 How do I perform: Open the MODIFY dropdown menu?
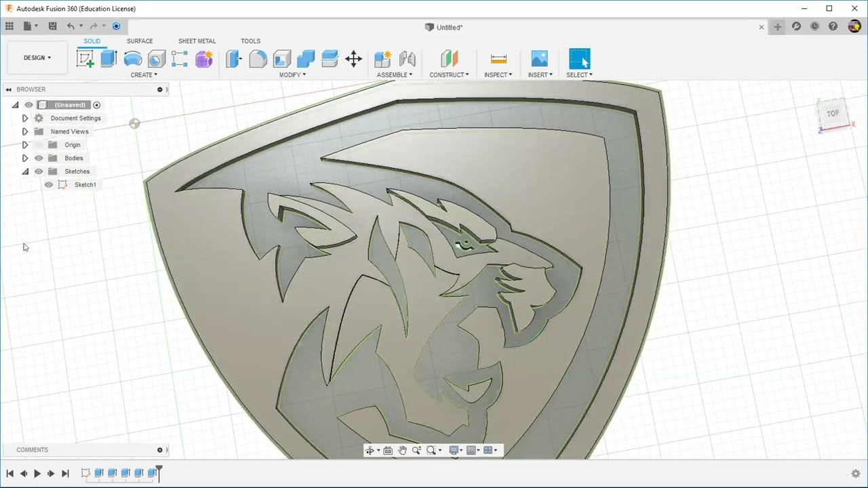[292, 75]
